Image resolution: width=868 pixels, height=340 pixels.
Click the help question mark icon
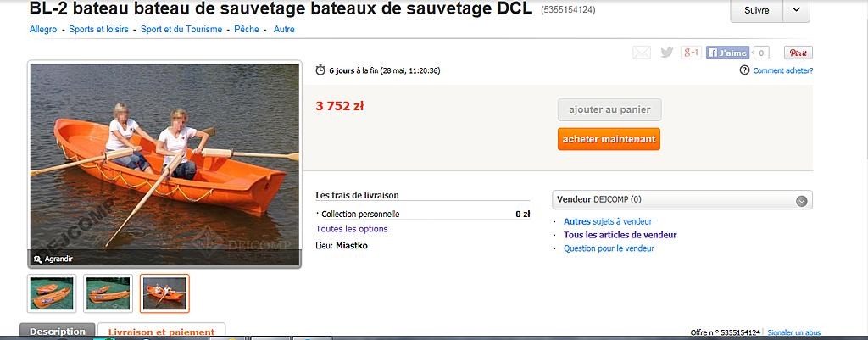click(x=744, y=70)
